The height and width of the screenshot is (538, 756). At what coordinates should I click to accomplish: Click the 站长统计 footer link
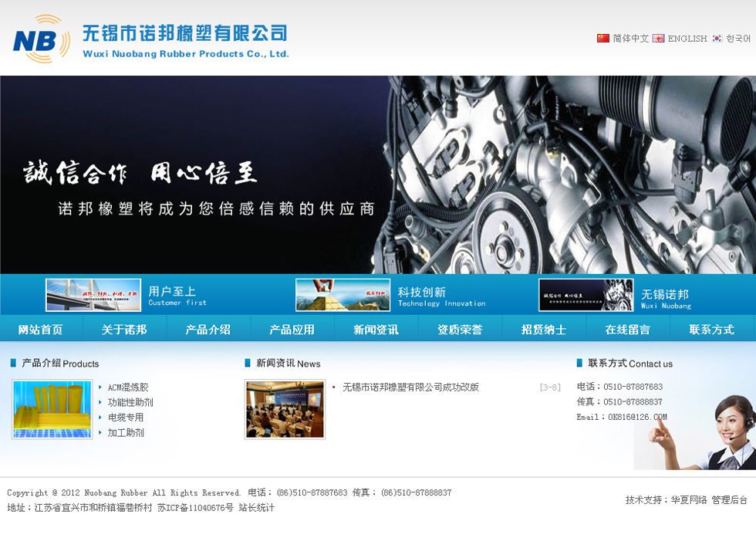[x=256, y=508]
